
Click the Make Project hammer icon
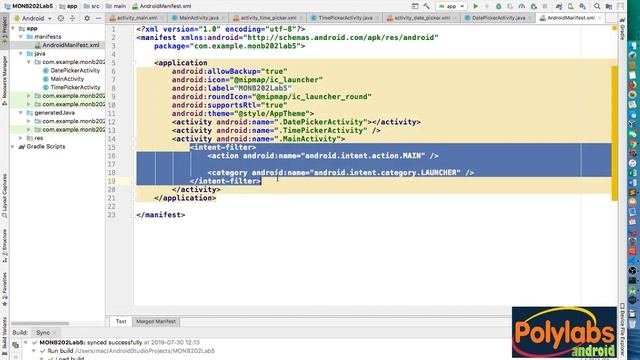pyautogui.click(x=427, y=6)
